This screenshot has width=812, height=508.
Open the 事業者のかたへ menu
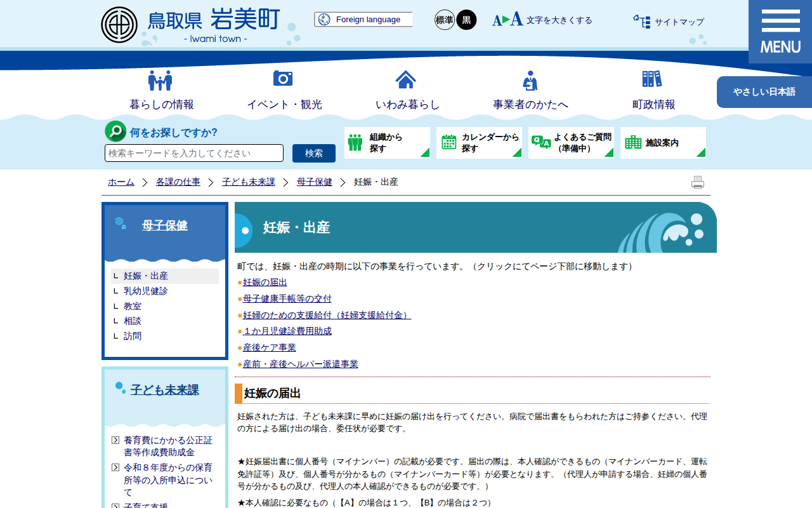530,105
